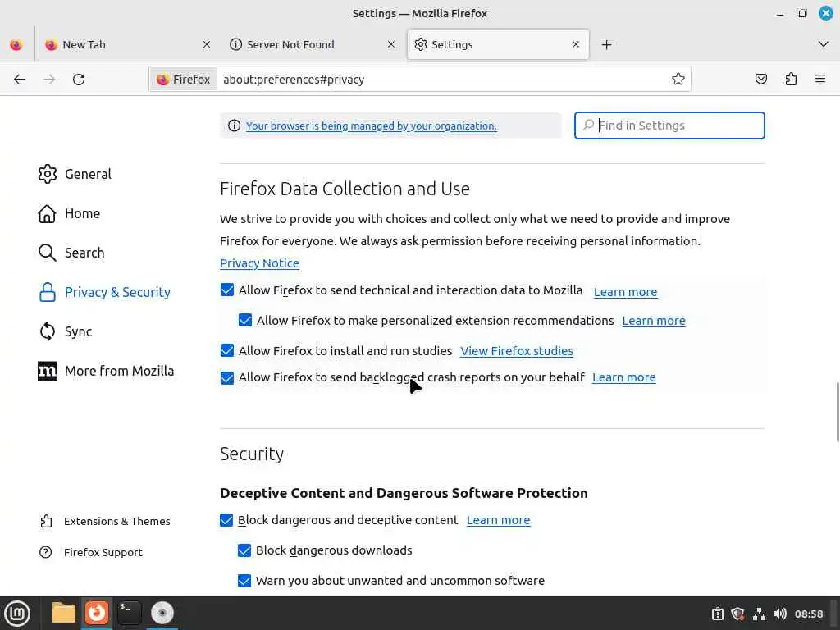The width and height of the screenshot is (840, 630).
Task: Go back using the back arrow
Action: [x=20, y=80]
